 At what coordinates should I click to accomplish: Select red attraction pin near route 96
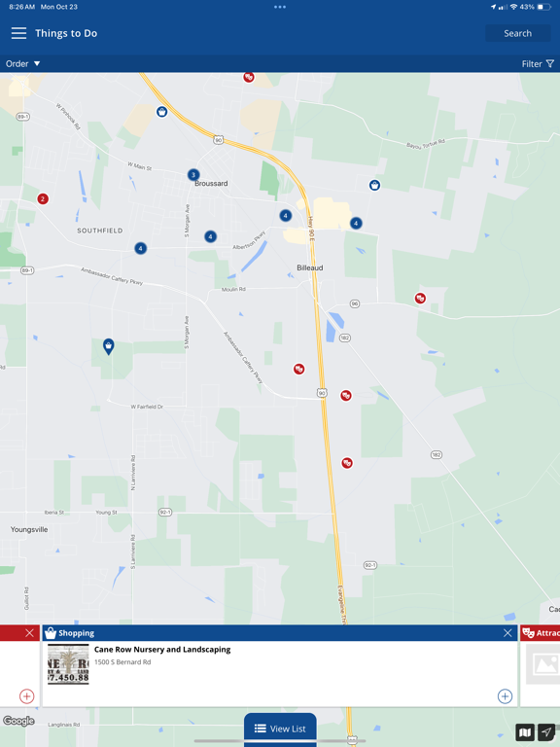[x=420, y=299]
